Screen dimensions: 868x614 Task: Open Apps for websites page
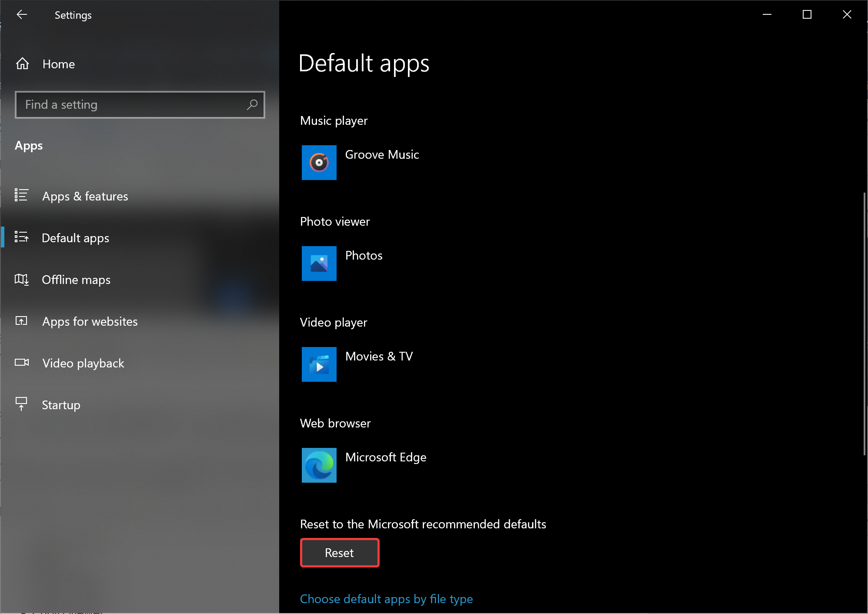[x=140, y=321]
